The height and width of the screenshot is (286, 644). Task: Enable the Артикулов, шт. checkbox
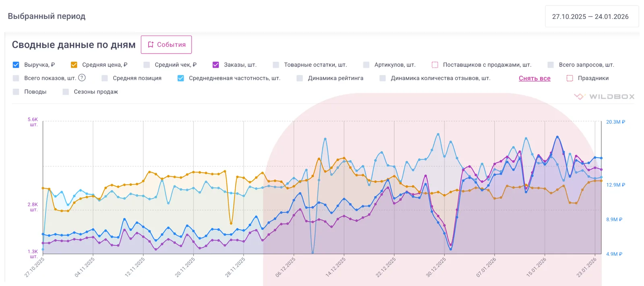(366, 65)
